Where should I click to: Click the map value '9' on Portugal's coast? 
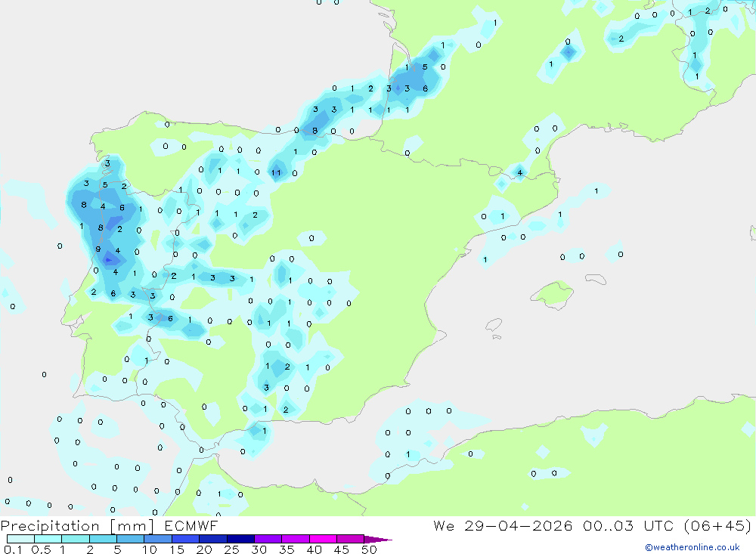pos(98,249)
